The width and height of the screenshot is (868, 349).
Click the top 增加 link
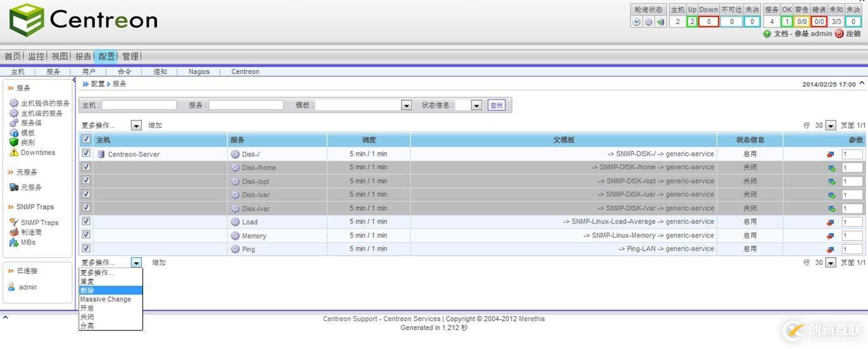click(155, 125)
